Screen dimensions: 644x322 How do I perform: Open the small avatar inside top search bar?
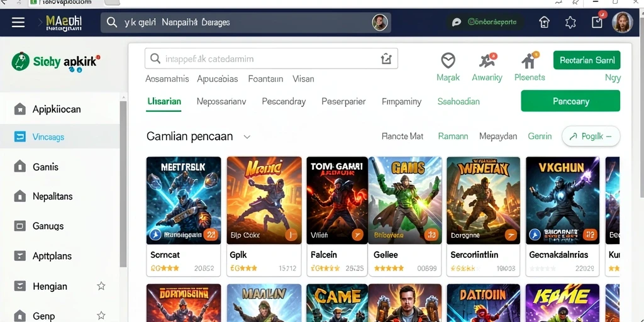click(379, 22)
